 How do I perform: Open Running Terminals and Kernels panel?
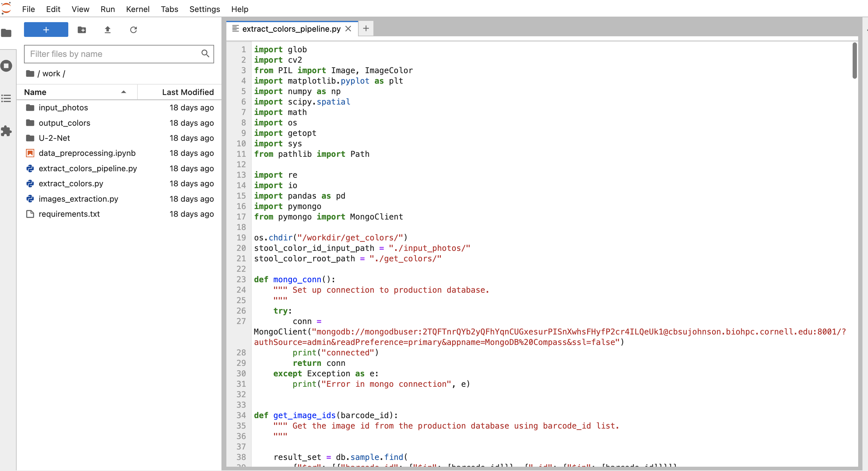6,66
